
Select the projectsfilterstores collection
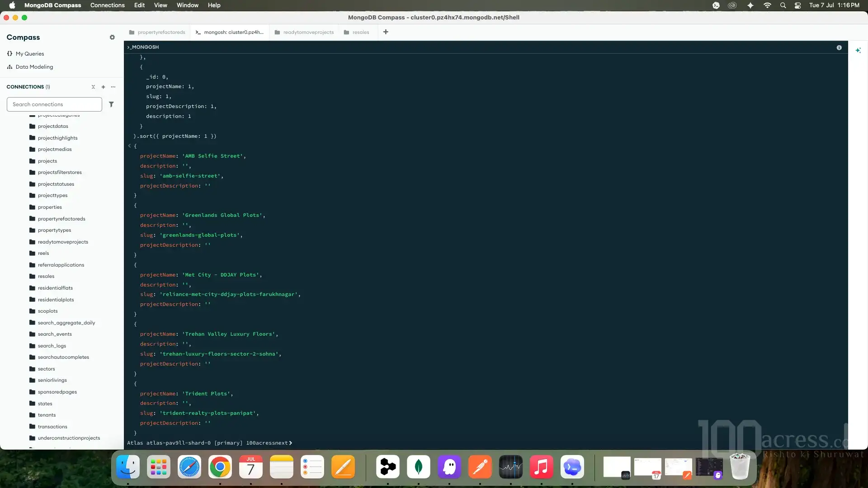coord(60,172)
